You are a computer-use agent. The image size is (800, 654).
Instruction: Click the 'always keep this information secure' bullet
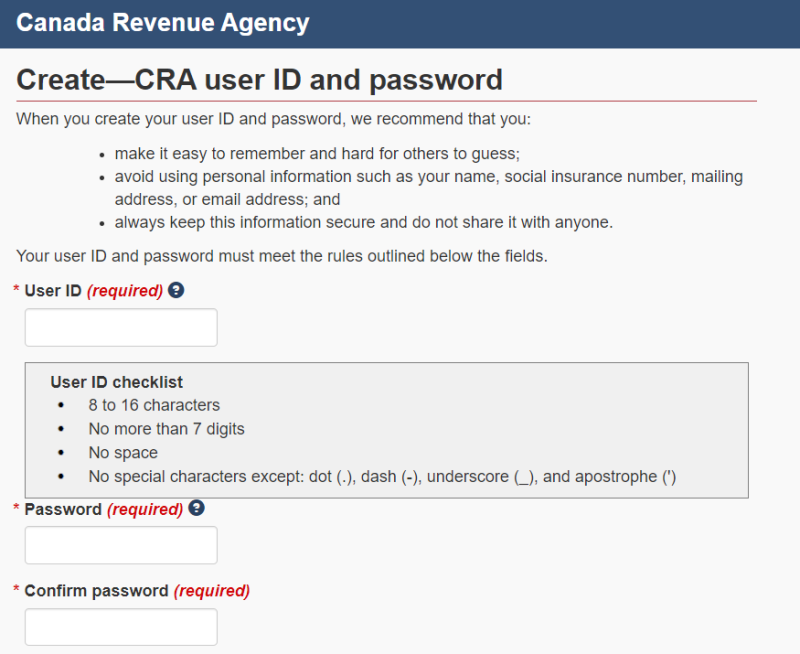[x=364, y=222]
